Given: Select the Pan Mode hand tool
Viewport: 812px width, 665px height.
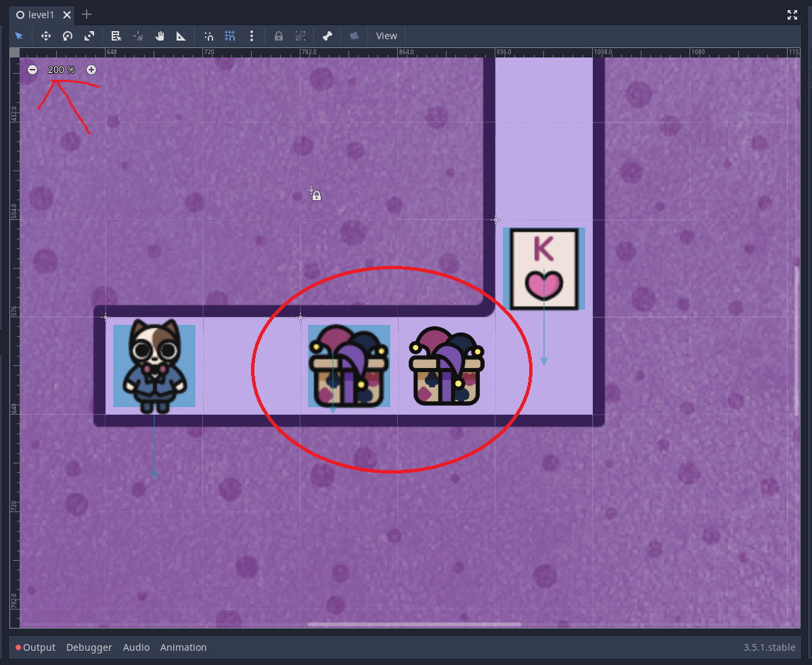Looking at the screenshot, I should pyautogui.click(x=160, y=36).
